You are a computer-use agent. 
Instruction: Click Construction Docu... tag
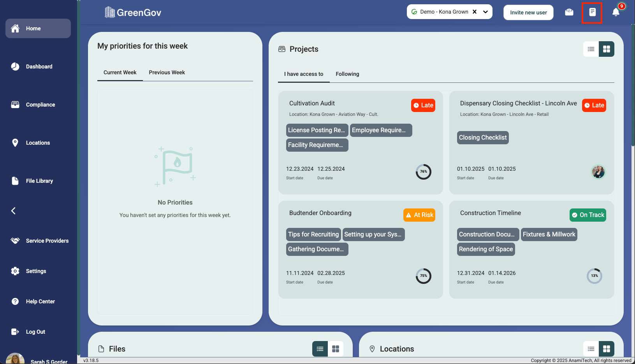tap(488, 234)
